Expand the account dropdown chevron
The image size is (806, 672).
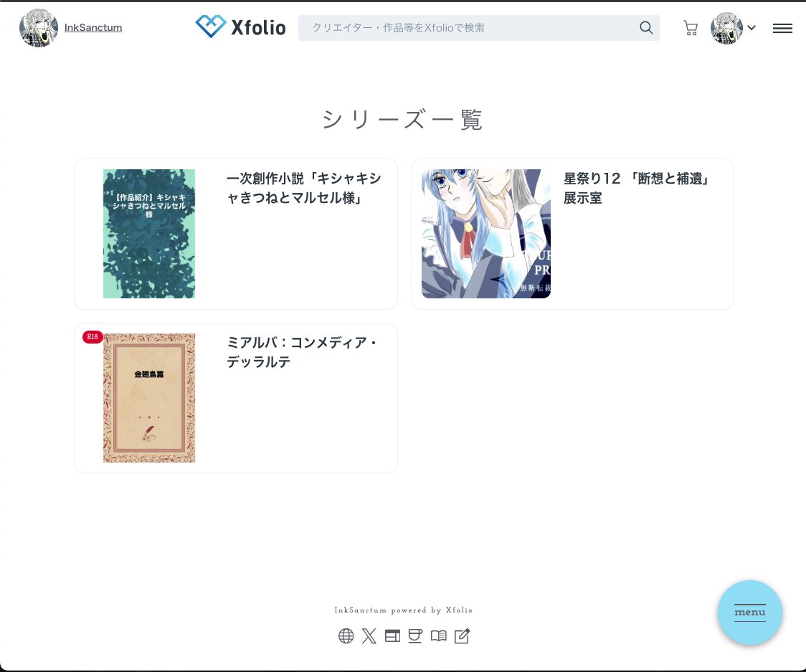tap(752, 28)
